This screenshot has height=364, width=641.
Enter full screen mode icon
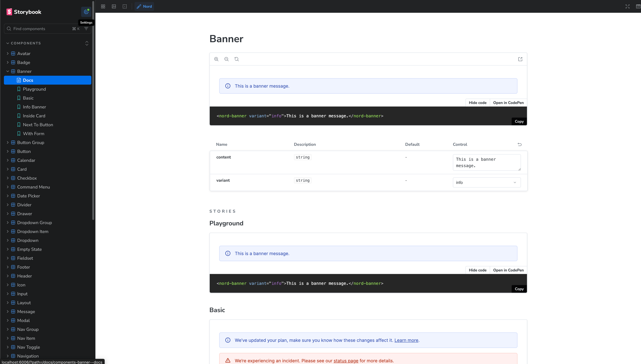coord(627,6)
